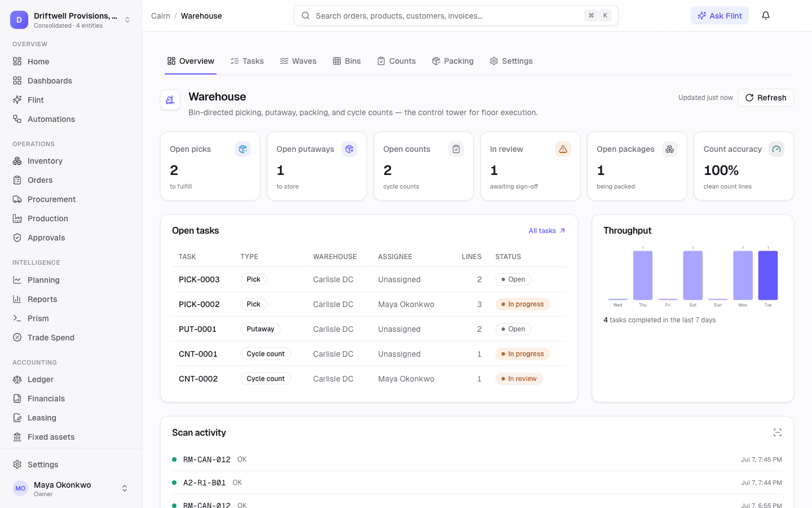Switch to the Bins tab
The width and height of the screenshot is (812, 508).
pyautogui.click(x=347, y=61)
